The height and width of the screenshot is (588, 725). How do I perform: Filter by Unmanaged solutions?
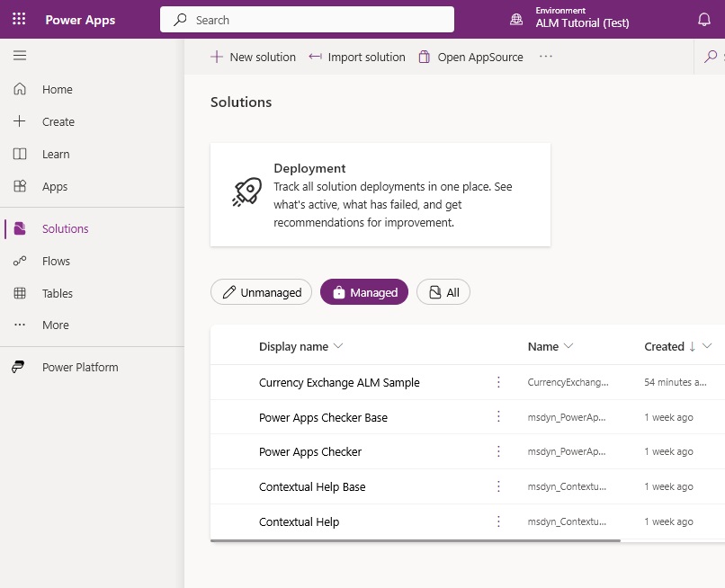(x=261, y=292)
